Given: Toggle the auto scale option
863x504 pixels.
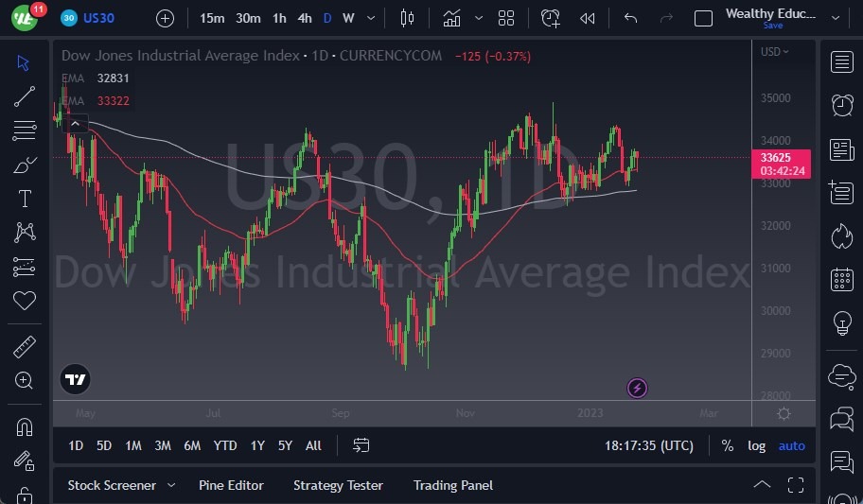Looking at the screenshot, I should click(791, 445).
